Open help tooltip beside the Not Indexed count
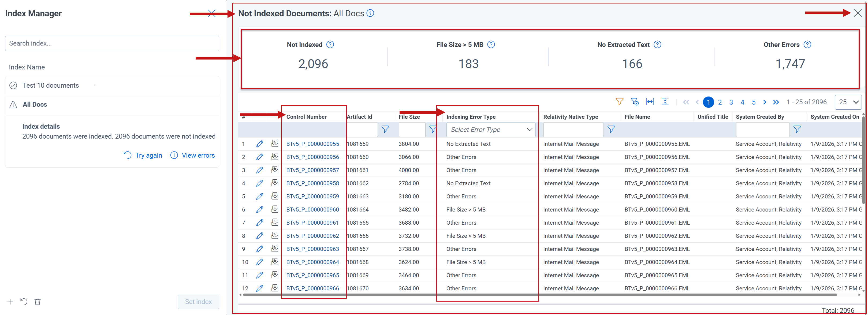 (x=330, y=44)
